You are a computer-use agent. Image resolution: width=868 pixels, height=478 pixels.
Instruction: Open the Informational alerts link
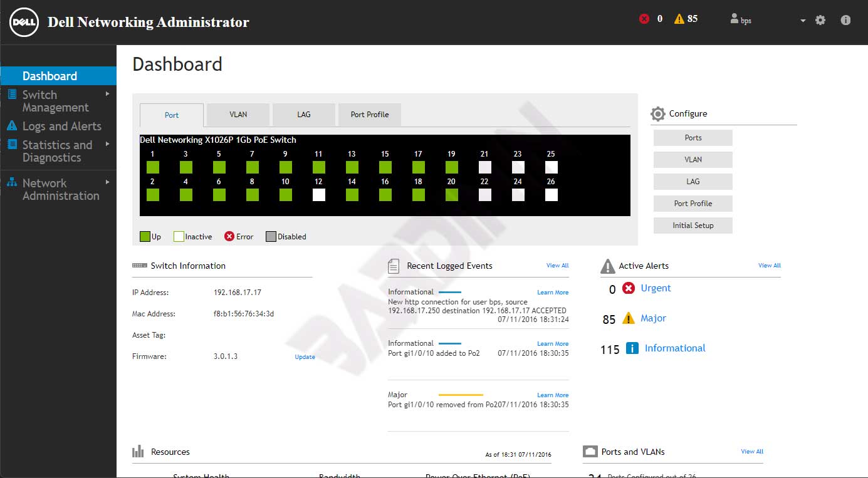(x=675, y=348)
